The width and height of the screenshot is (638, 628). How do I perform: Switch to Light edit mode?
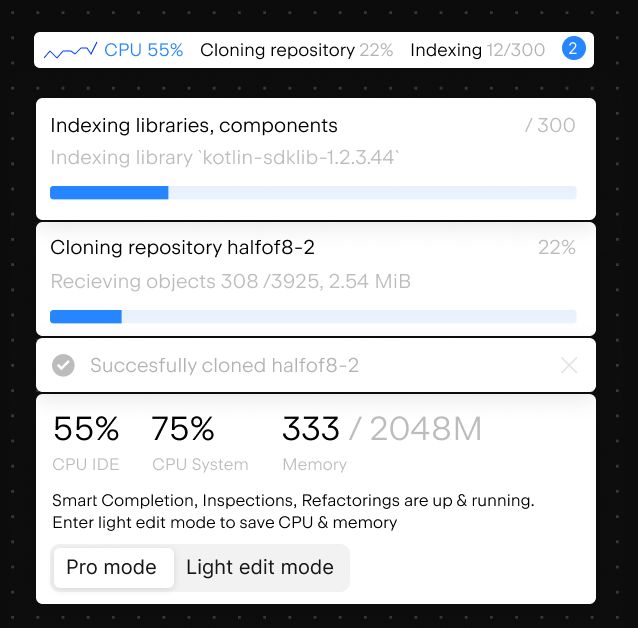pos(260,567)
